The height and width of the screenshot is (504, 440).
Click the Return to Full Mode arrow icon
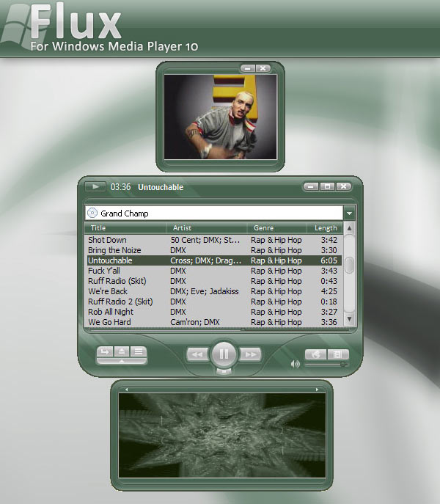[105, 351]
